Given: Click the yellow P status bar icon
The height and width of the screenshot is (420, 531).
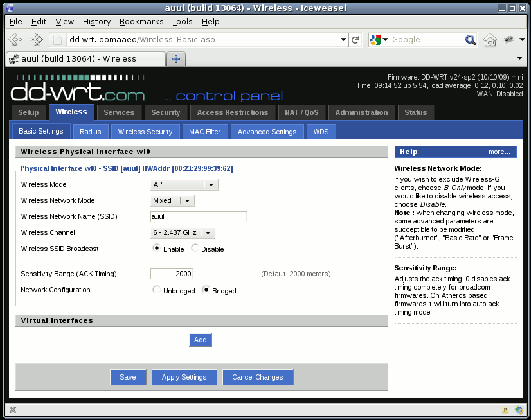Looking at the screenshot, I should click(x=505, y=410).
